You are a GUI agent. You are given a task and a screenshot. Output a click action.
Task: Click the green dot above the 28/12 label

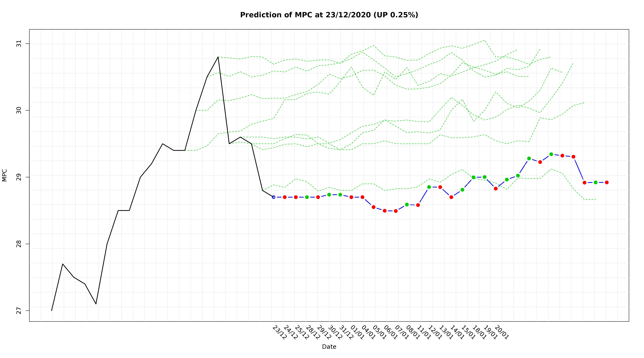pos(307,197)
